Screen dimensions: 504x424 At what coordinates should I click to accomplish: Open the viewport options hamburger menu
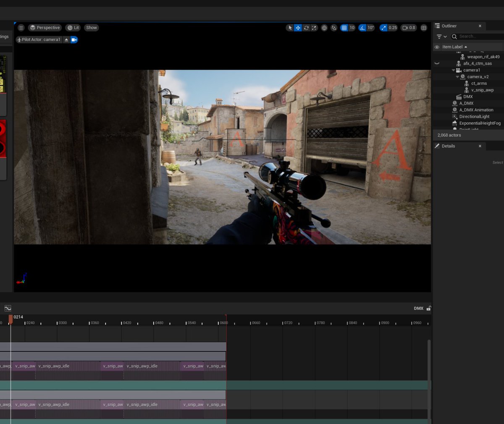[x=21, y=28]
